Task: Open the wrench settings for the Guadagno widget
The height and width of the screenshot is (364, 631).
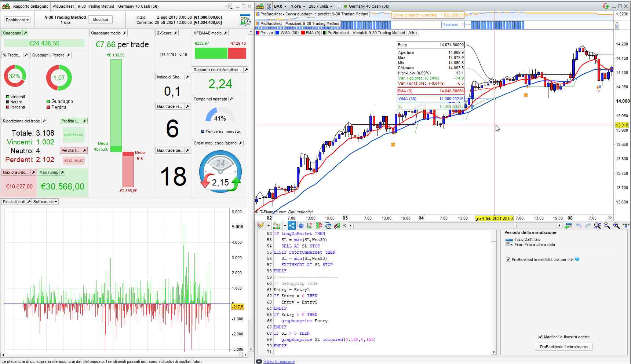Action: click(25, 33)
